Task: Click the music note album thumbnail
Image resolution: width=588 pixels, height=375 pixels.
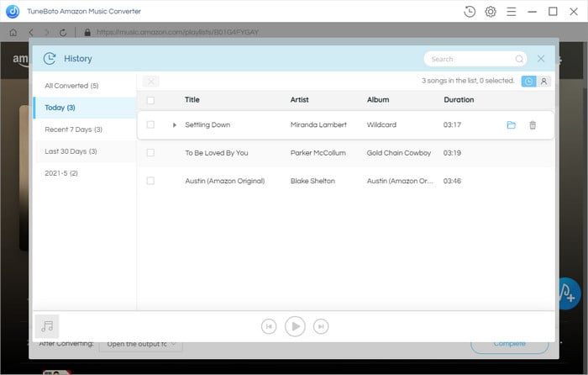Action: click(x=47, y=326)
